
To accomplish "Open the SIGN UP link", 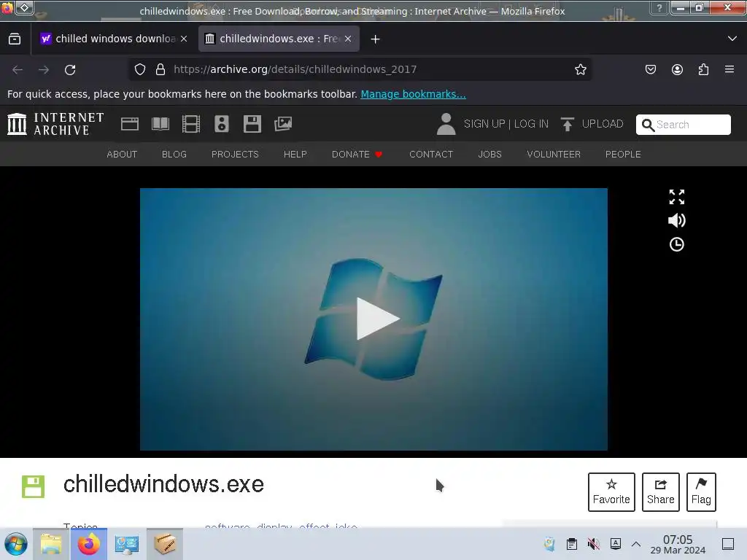I will [x=484, y=124].
